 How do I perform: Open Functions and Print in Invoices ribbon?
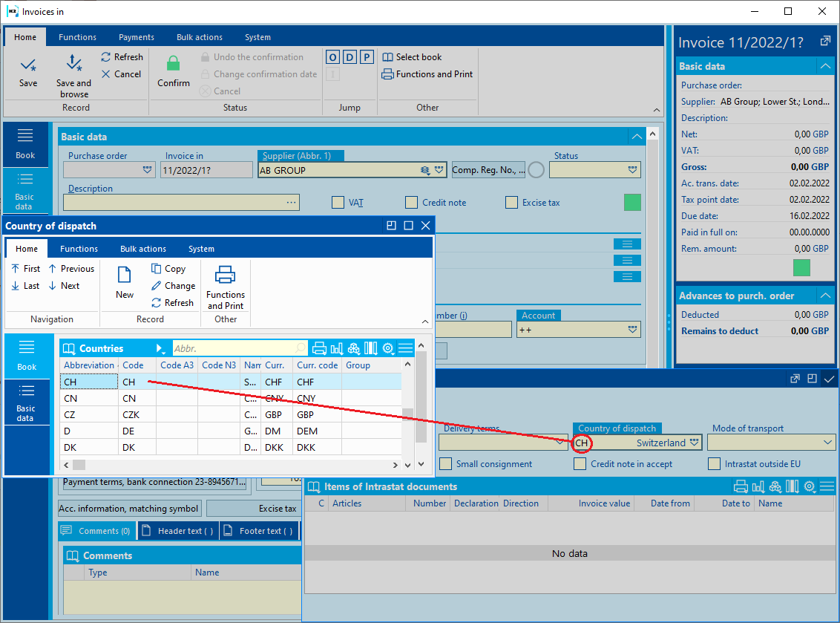tap(427, 74)
